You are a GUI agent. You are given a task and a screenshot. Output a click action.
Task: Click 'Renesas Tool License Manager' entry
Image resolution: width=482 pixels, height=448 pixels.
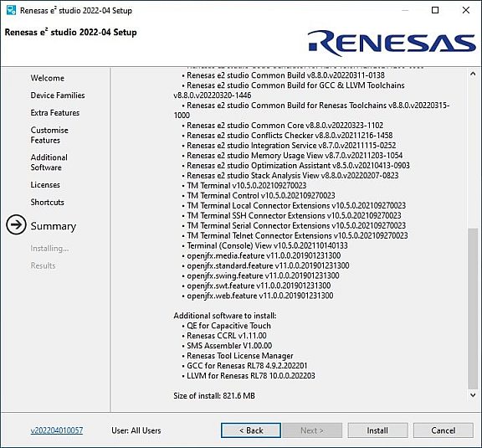(240, 356)
